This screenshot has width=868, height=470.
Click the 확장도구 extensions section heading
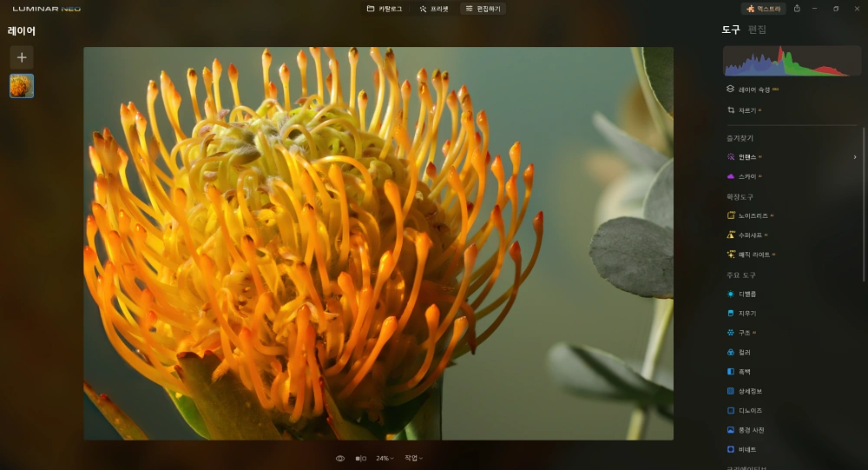click(x=740, y=196)
